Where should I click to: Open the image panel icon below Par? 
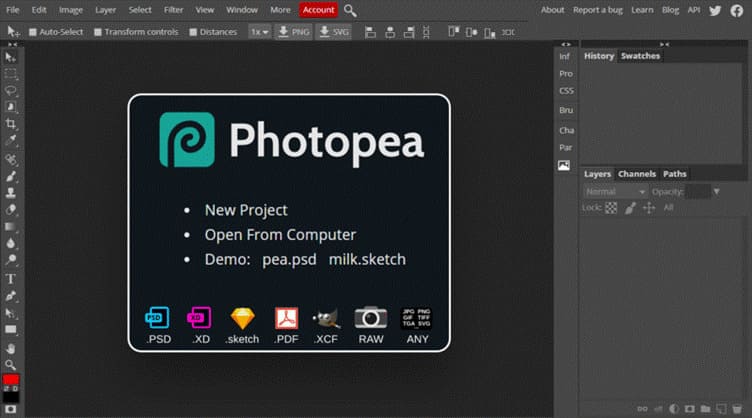(564, 165)
